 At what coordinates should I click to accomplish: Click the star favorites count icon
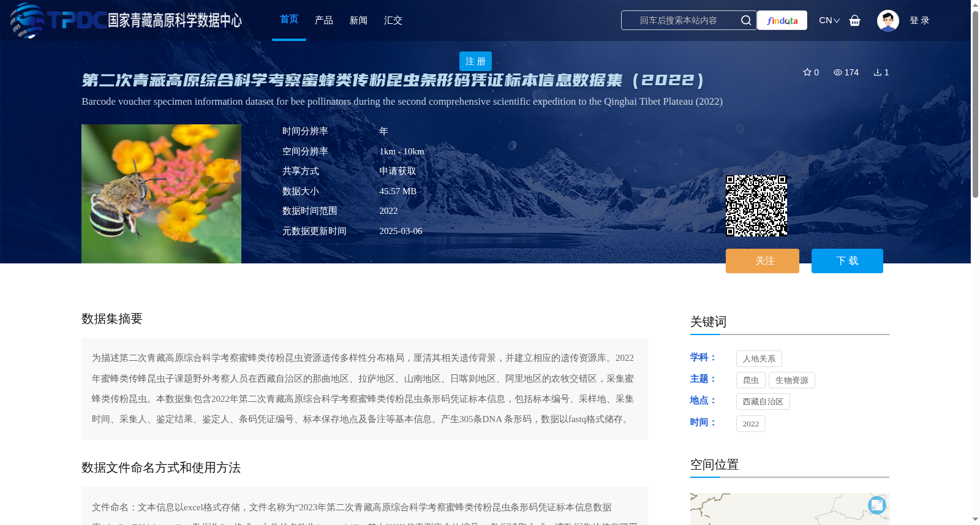(807, 72)
